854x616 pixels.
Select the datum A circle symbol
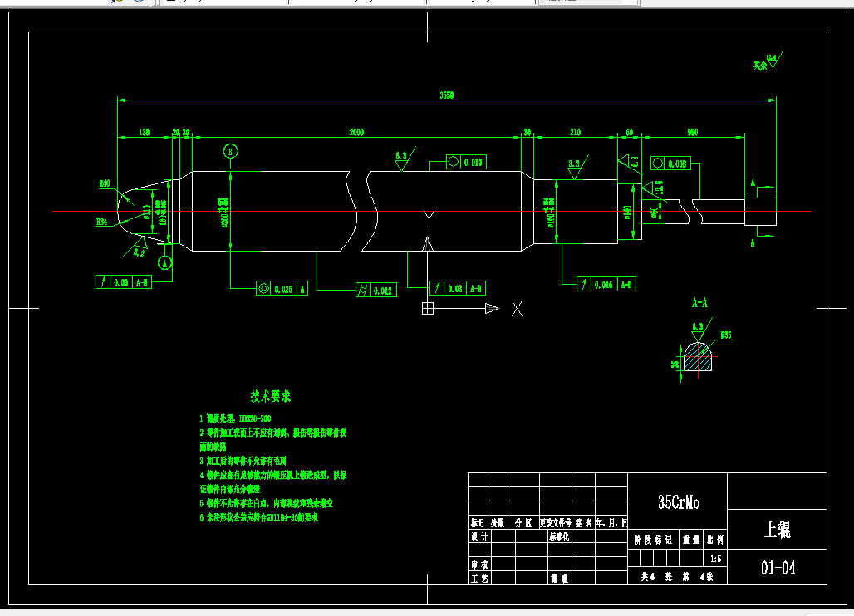165,263
